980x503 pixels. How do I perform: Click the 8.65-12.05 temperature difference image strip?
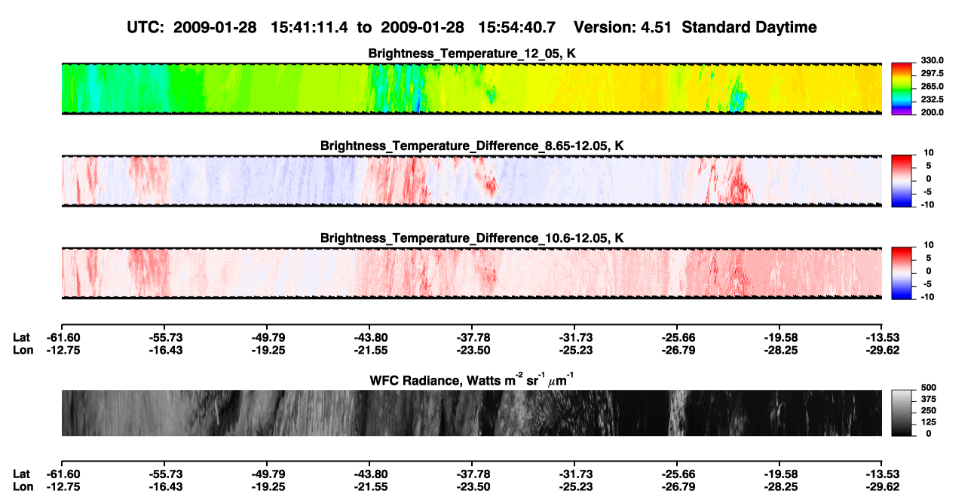[472, 180]
